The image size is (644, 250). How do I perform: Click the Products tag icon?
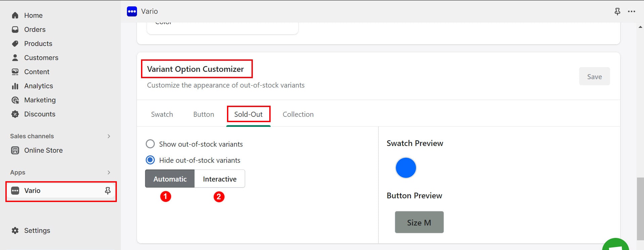(x=15, y=44)
